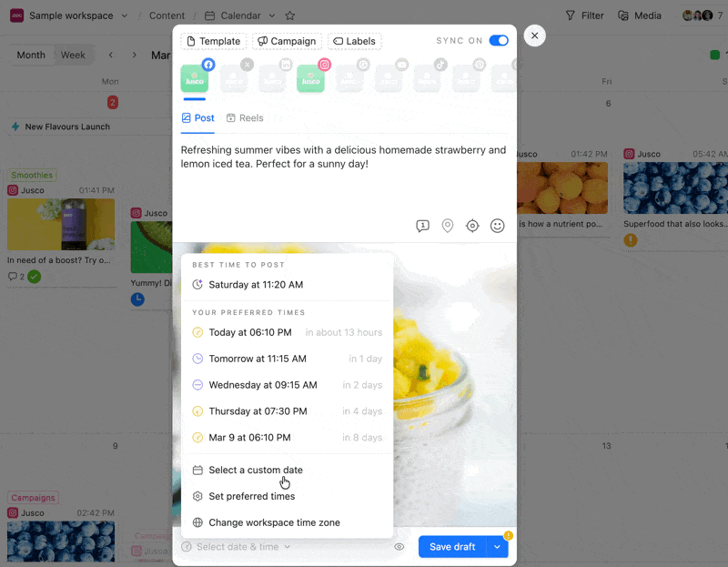This screenshot has width=728, height=567.
Task: Expand the Calendar view dropdown chevron
Action: (x=272, y=15)
